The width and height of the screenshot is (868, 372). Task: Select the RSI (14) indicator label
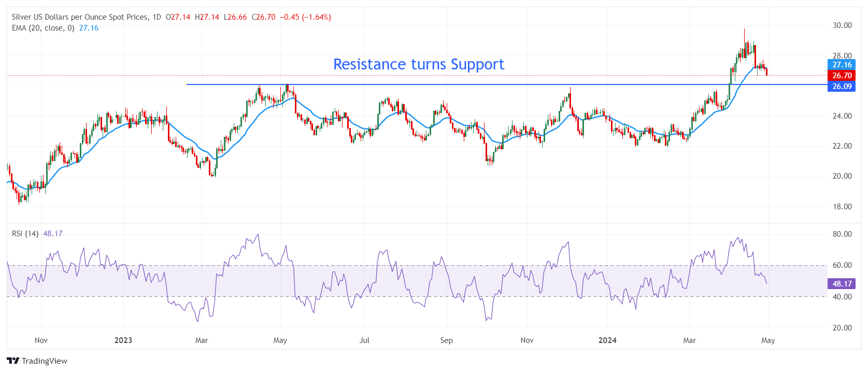pos(25,234)
